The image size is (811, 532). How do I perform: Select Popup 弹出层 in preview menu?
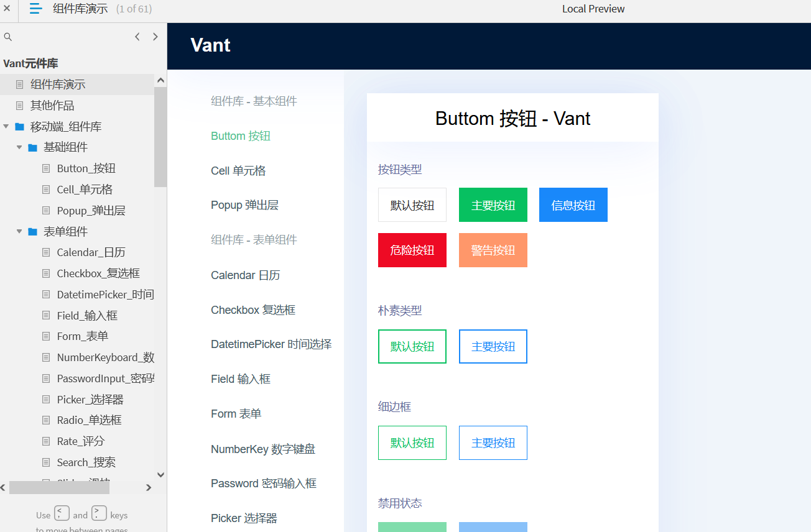click(244, 205)
